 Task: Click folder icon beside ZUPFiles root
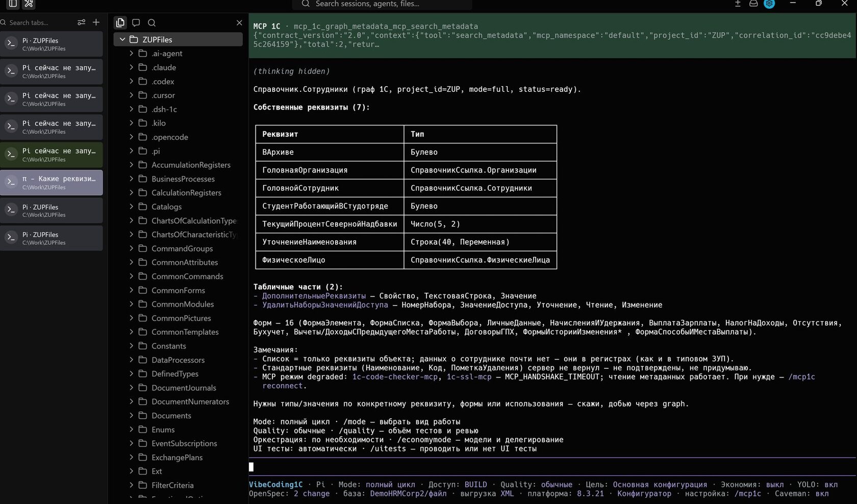[x=134, y=39]
